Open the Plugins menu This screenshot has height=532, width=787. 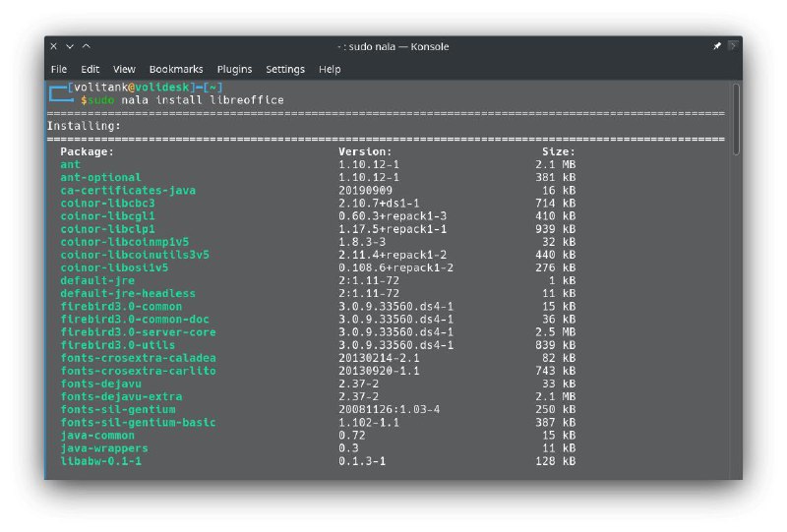(234, 69)
